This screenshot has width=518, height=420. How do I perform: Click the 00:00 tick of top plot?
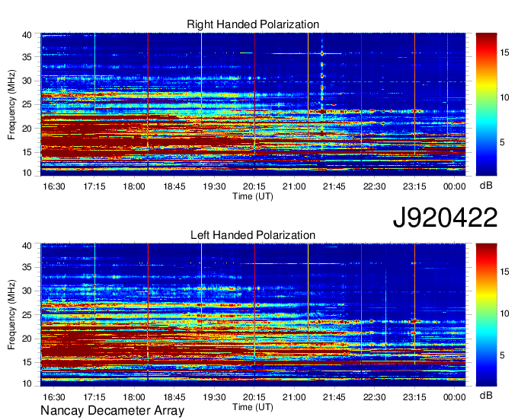pos(454,186)
